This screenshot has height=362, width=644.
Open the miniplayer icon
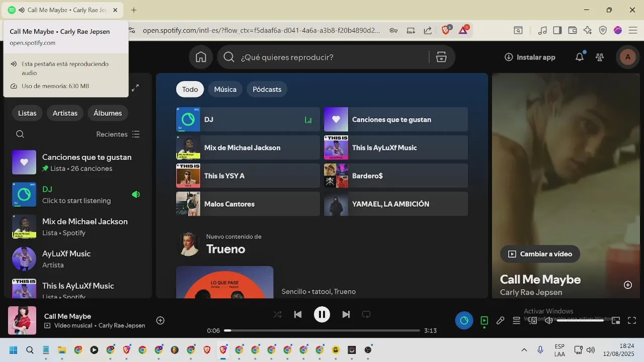click(x=616, y=321)
